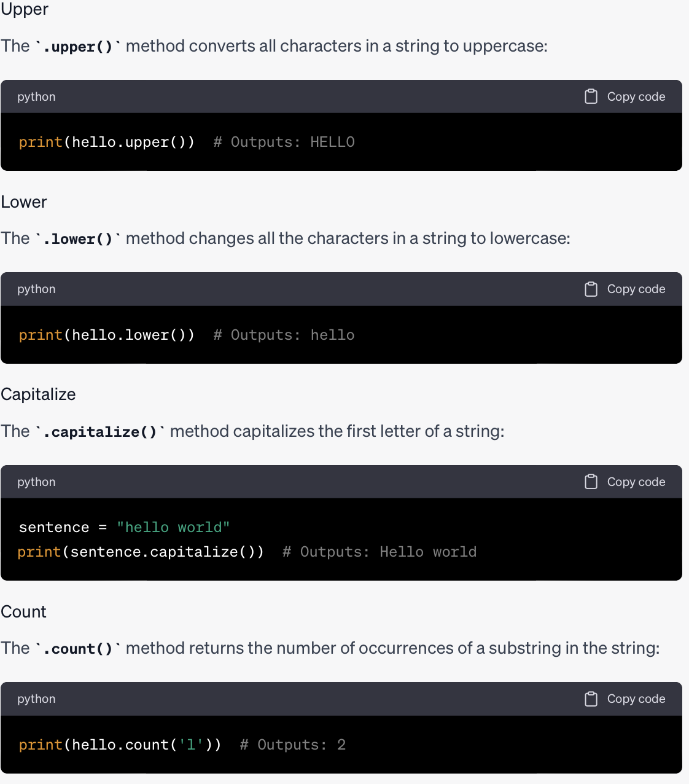The width and height of the screenshot is (689, 784).
Task: Copy code of the sentence.capitalize() example
Action: [x=625, y=482]
